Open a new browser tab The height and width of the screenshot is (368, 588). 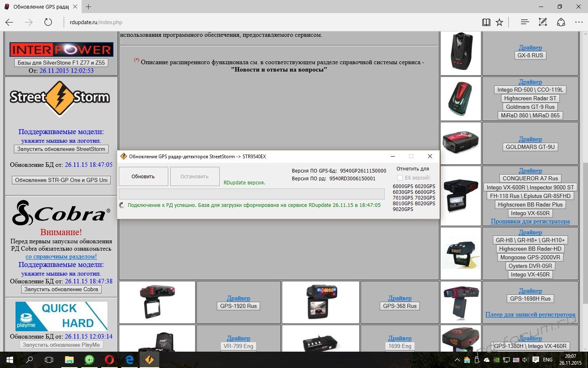[x=88, y=7]
